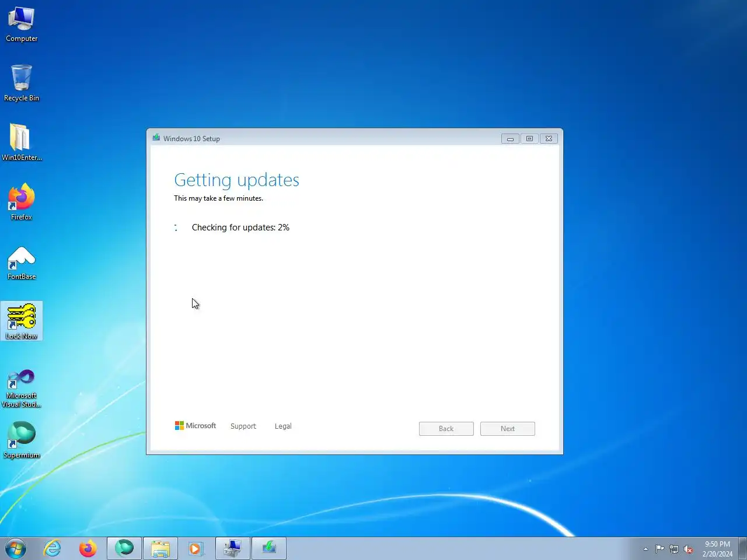Click the 'Checking for updates: 2%' text
This screenshot has width=747, height=560.
pos(240,228)
